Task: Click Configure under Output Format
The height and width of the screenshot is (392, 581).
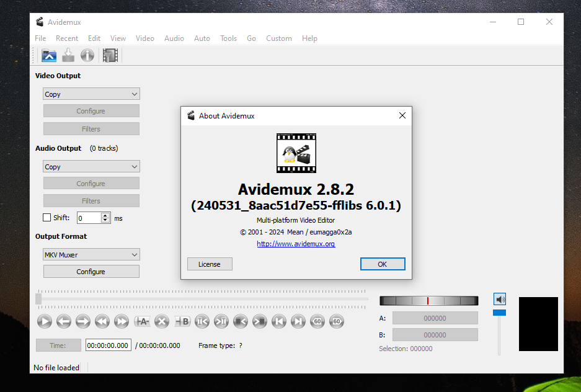Action: click(91, 272)
